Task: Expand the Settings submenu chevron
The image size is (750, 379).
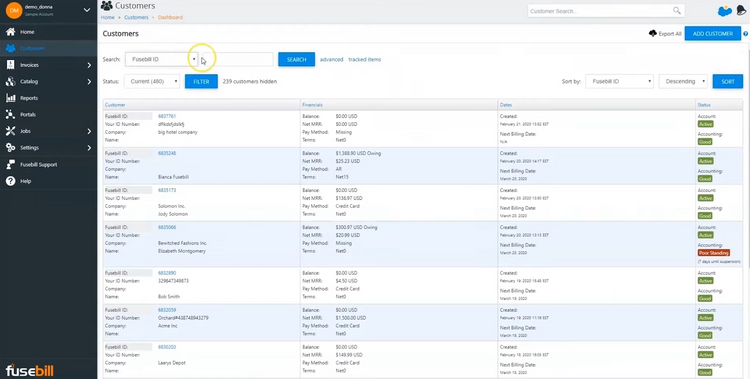Action: tap(89, 148)
